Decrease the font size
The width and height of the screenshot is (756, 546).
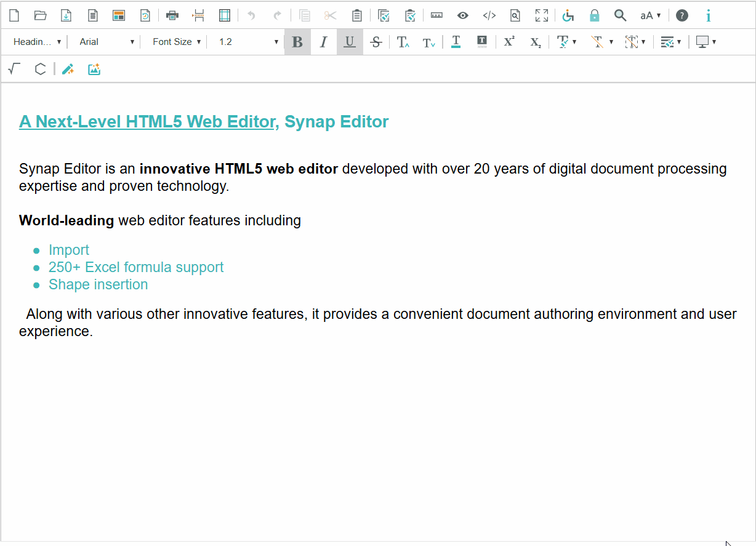pyautogui.click(x=429, y=42)
